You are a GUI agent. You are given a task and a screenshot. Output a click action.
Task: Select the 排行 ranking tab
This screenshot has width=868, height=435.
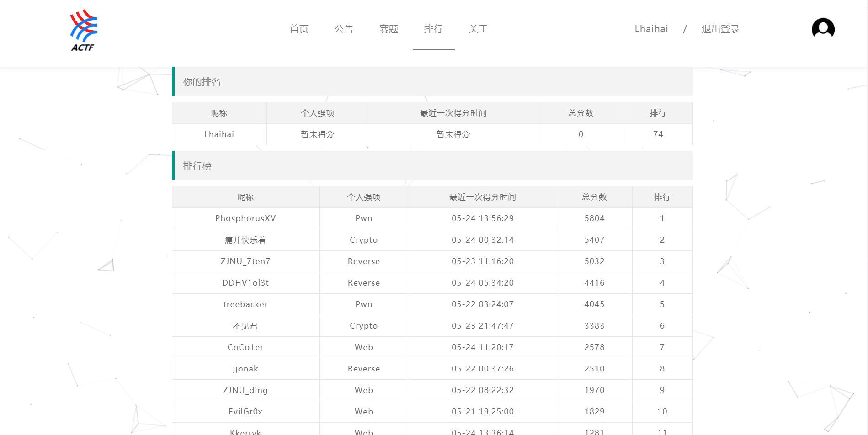tap(433, 29)
